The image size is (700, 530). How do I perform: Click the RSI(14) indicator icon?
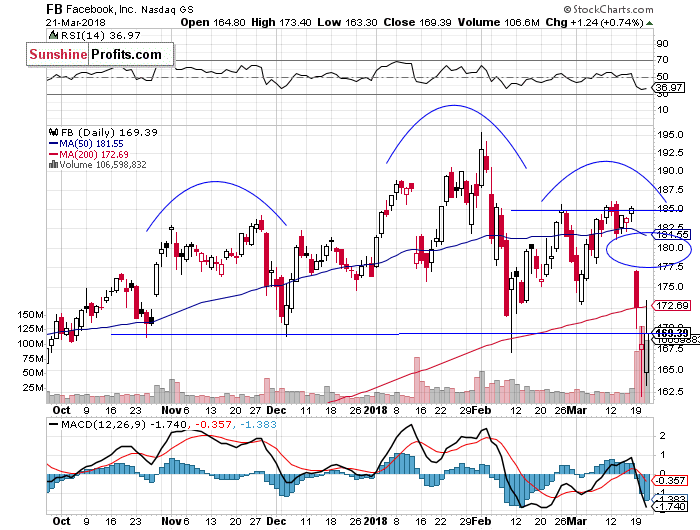(x=53, y=35)
